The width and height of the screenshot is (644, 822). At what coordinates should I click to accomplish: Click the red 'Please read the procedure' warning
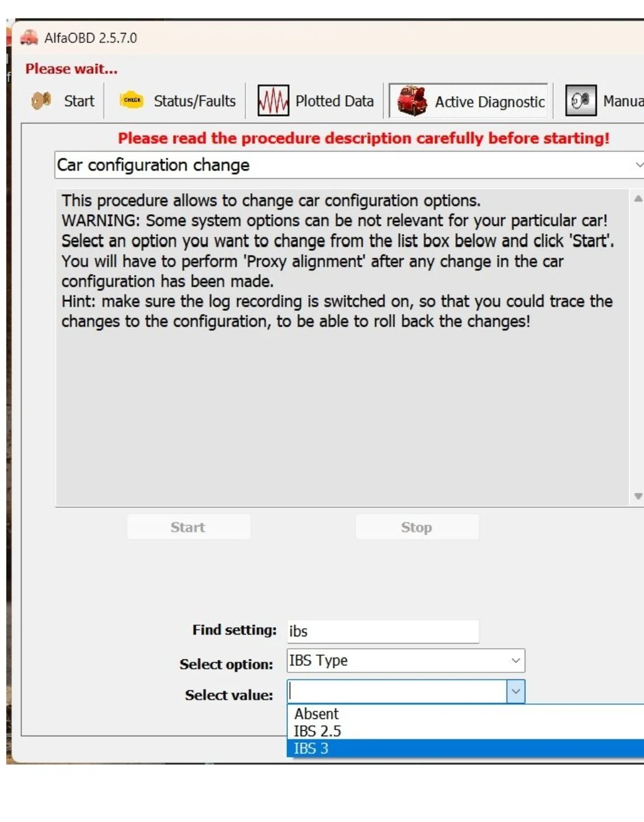click(364, 138)
